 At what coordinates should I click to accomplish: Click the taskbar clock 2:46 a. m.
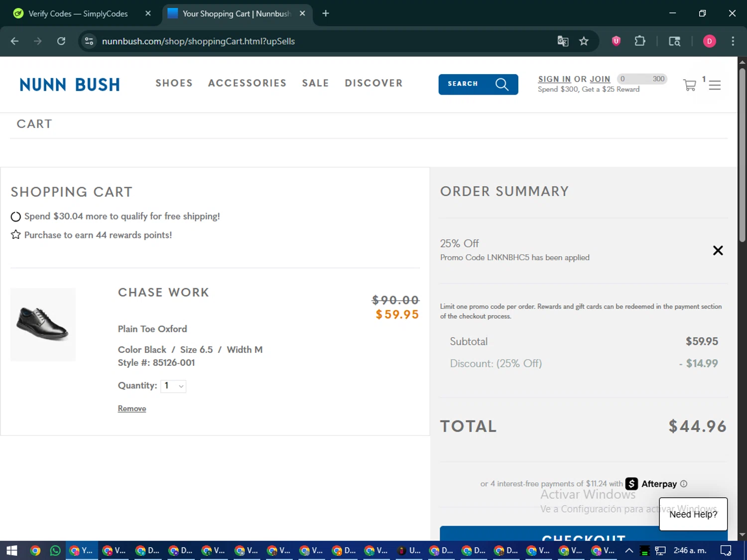[x=690, y=551]
